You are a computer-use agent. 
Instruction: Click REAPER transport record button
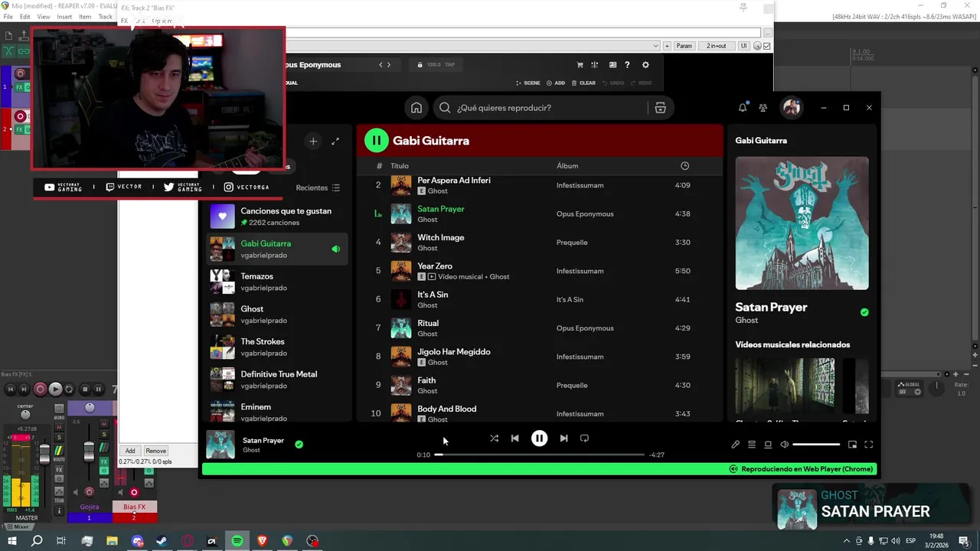pos(40,390)
